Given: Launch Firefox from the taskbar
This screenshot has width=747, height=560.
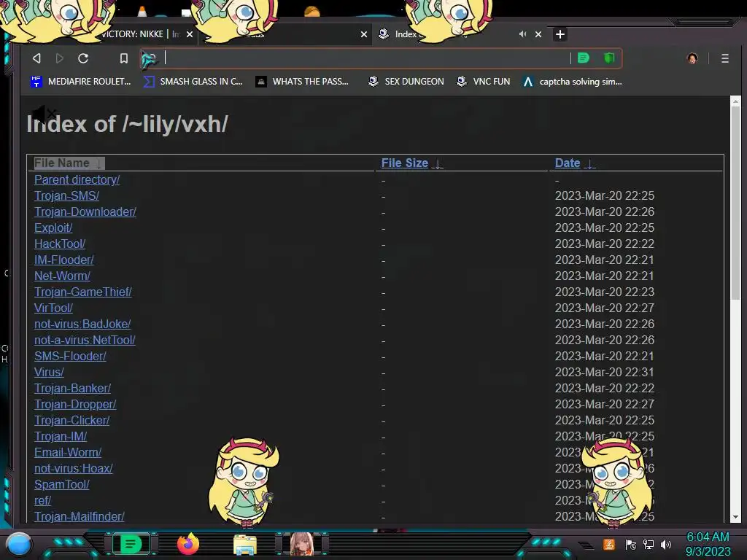Looking at the screenshot, I should 188,544.
